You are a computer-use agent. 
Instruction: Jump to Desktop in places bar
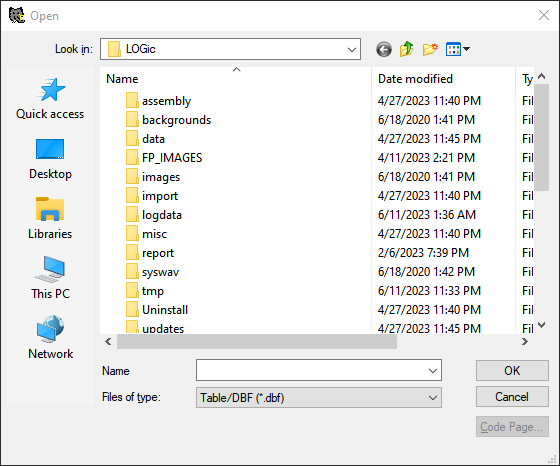coord(50,159)
